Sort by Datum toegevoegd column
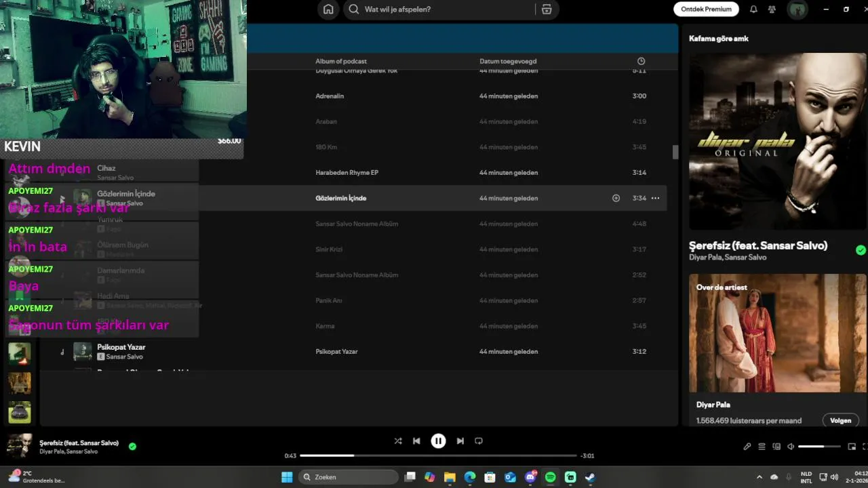This screenshot has width=868, height=488. click(x=508, y=61)
